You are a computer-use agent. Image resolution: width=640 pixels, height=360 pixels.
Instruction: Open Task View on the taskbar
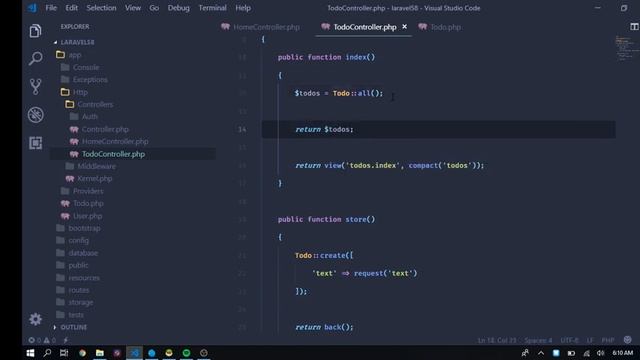pos(64,353)
